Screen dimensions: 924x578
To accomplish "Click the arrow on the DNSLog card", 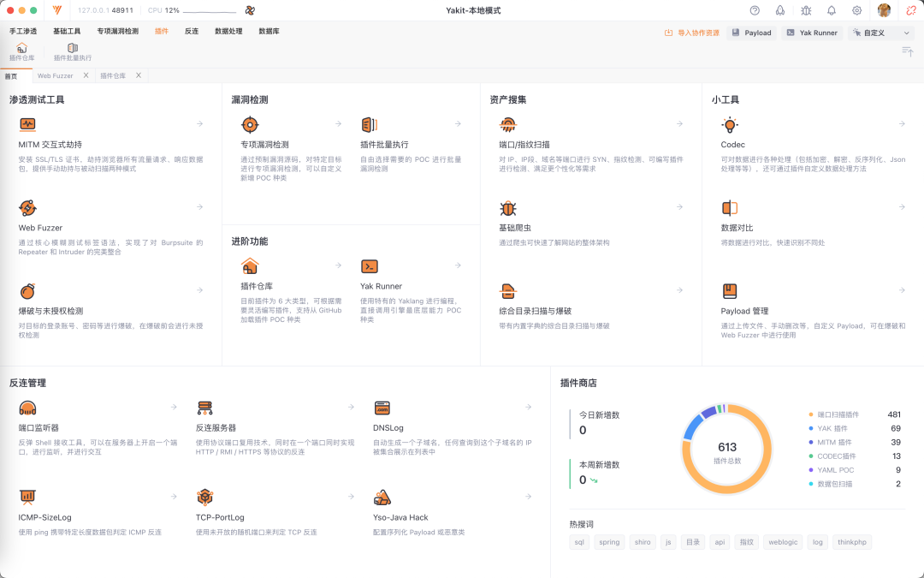I will tap(528, 407).
